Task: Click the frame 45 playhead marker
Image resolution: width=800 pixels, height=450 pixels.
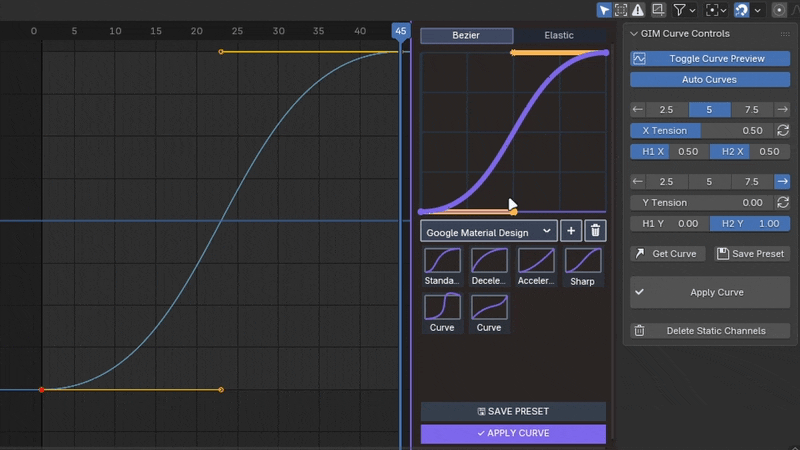Action: [401, 31]
